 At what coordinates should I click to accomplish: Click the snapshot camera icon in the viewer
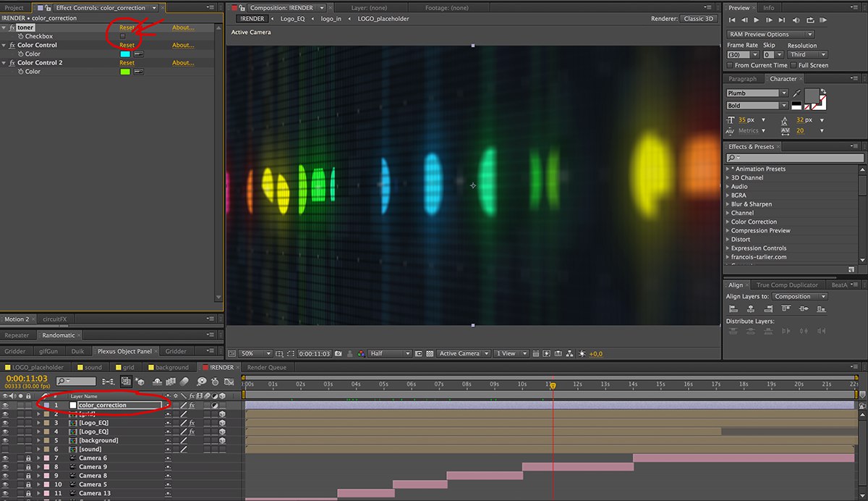point(338,353)
